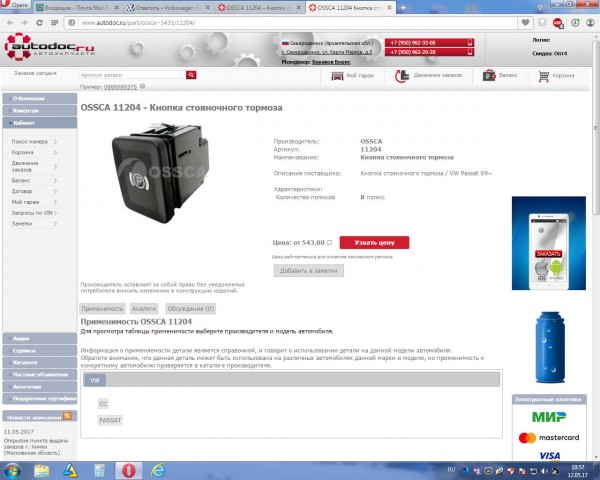Image resolution: width=600 pixels, height=480 pixels.
Task: Add page to bookmarks heart icon
Action: tap(525, 23)
